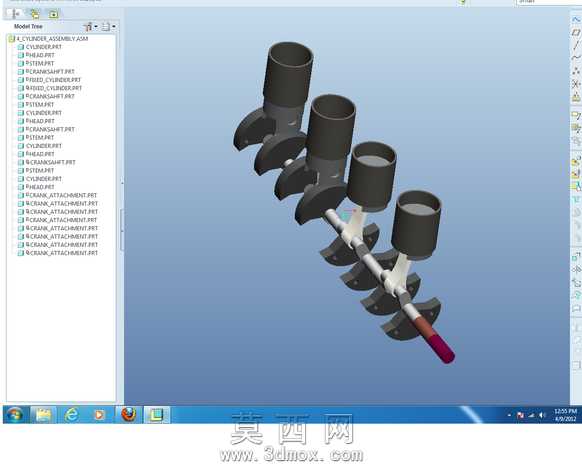Switch to the Favorites navigator tab
This screenshot has height=465, width=582.
click(x=53, y=14)
